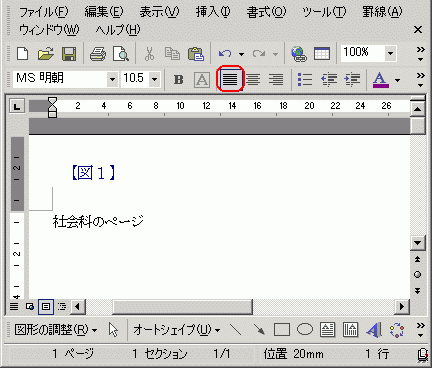Screen dimensions: 432x368
Task: Open the 表示(V) menu
Action: (159, 12)
